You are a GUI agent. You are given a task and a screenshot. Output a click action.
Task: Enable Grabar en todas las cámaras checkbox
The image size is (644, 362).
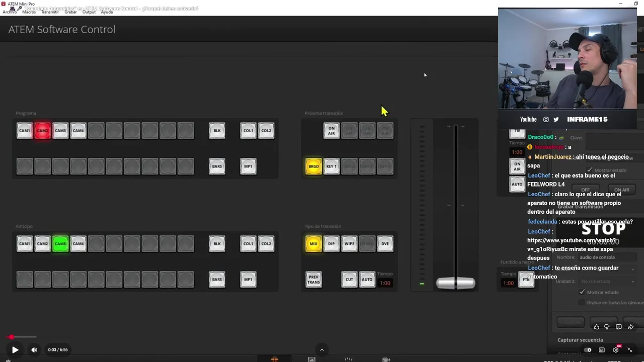point(582,303)
